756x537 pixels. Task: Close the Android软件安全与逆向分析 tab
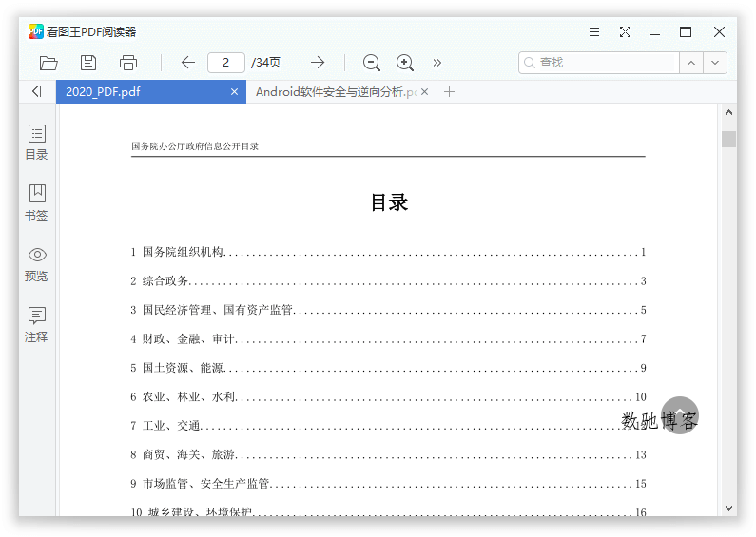tap(424, 91)
